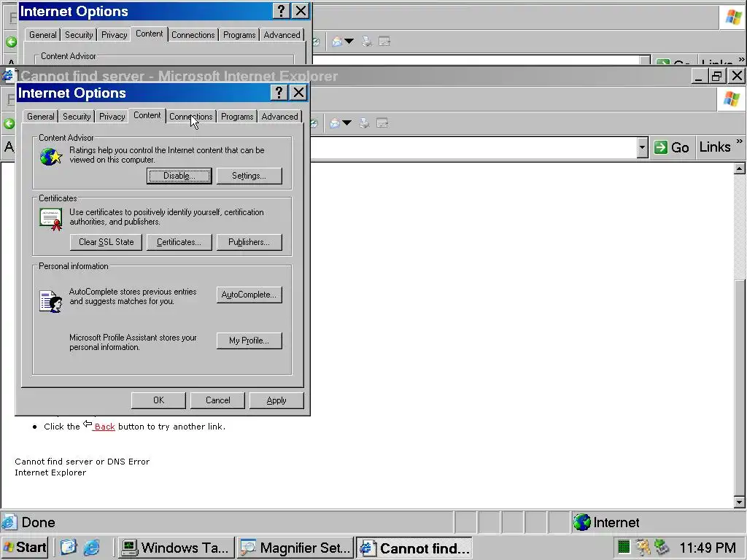Viewport: 747px width, 560px height.
Task: Click the page scrollbar down arrow
Action: (740, 502)
